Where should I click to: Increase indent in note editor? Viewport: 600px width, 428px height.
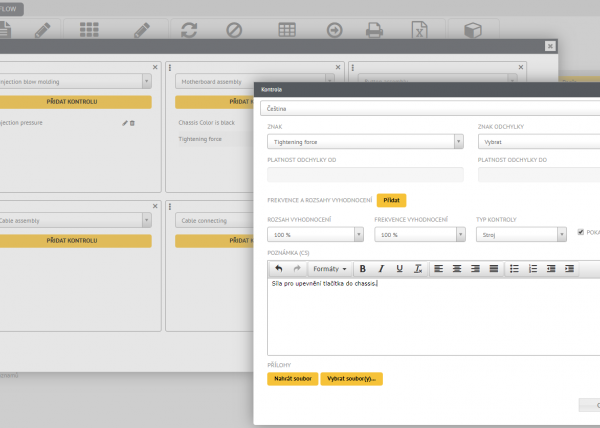click(569, 269)
